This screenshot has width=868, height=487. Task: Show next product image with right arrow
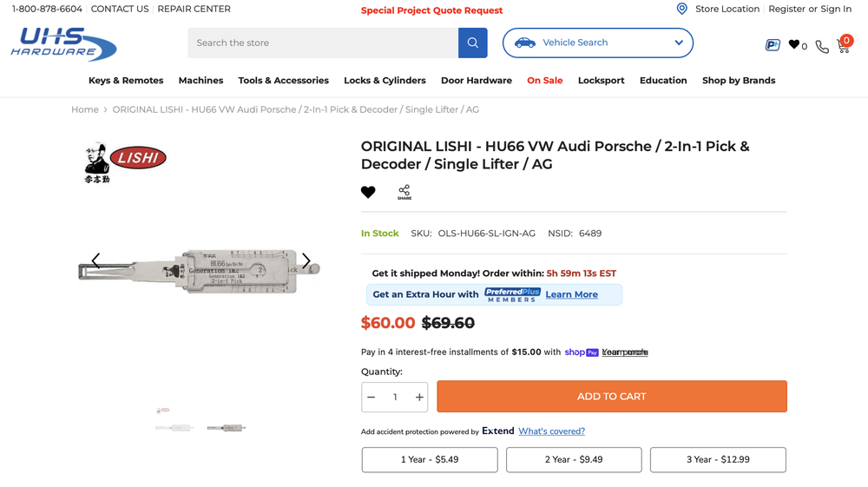click(306, 260)
